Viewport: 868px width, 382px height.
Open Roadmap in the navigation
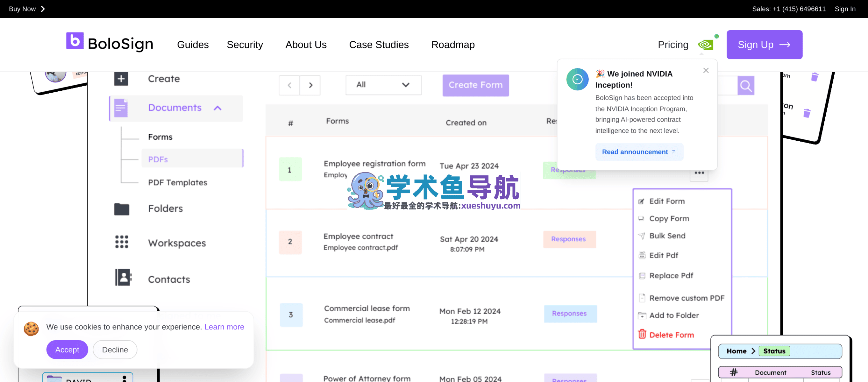point(453,45)
